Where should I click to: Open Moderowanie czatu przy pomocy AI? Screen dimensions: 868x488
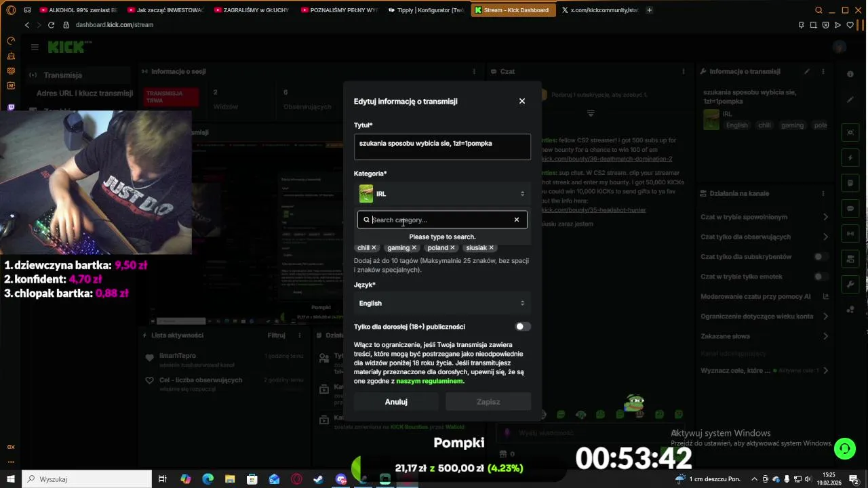click(x=764, y=296)
